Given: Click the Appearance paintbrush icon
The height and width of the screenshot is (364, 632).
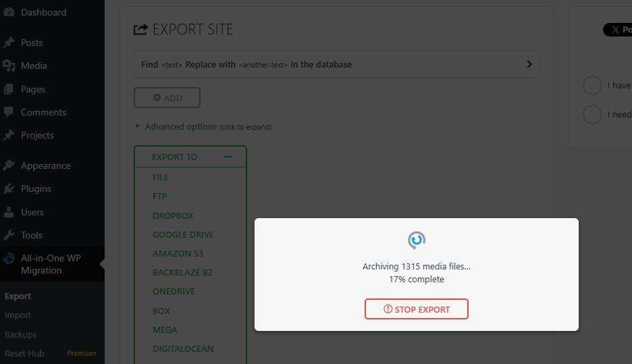Looking at the screenshot, I should pos(9,165).
